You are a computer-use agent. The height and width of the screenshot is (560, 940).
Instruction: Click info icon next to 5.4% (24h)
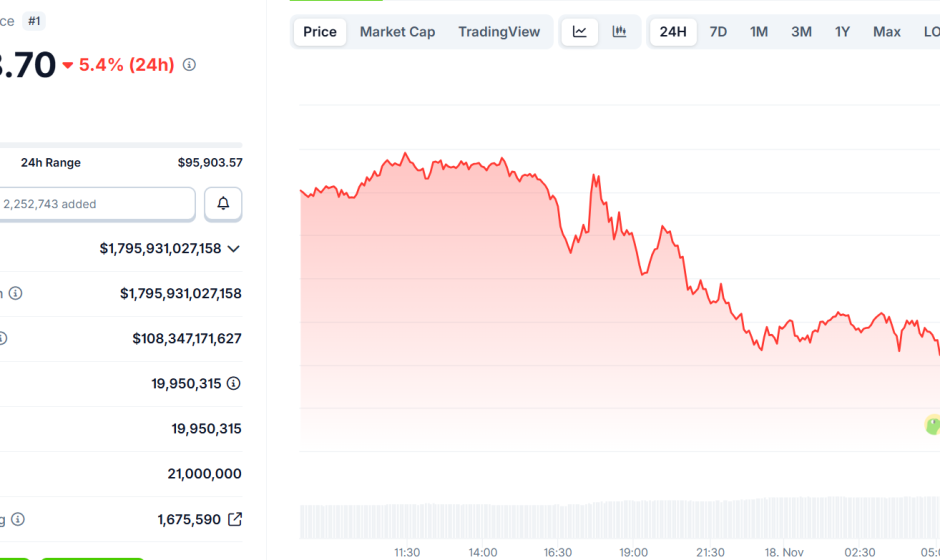(x=189, y=65)
